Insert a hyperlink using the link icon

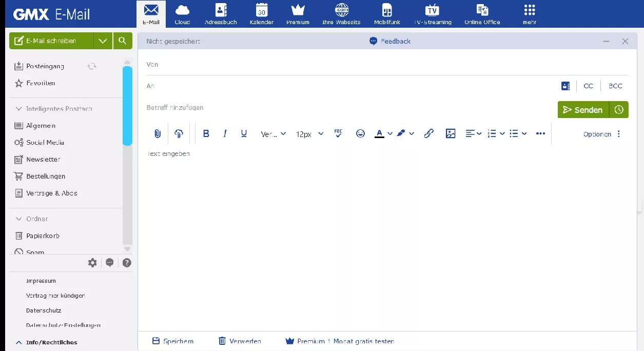coord(429,134)
